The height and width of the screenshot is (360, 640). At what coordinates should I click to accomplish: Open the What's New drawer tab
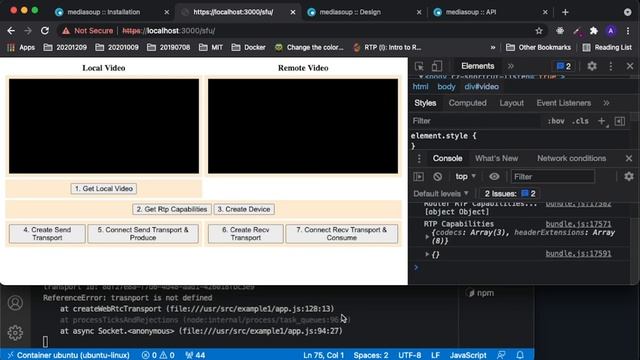[496, 158]
